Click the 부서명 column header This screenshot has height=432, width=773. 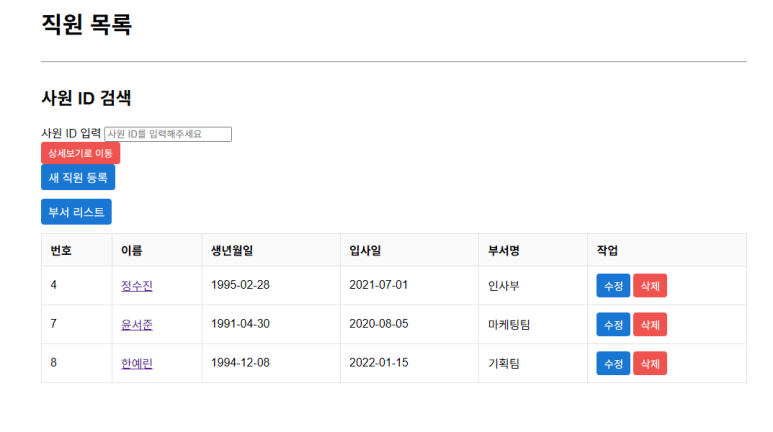tap(504, 251)
